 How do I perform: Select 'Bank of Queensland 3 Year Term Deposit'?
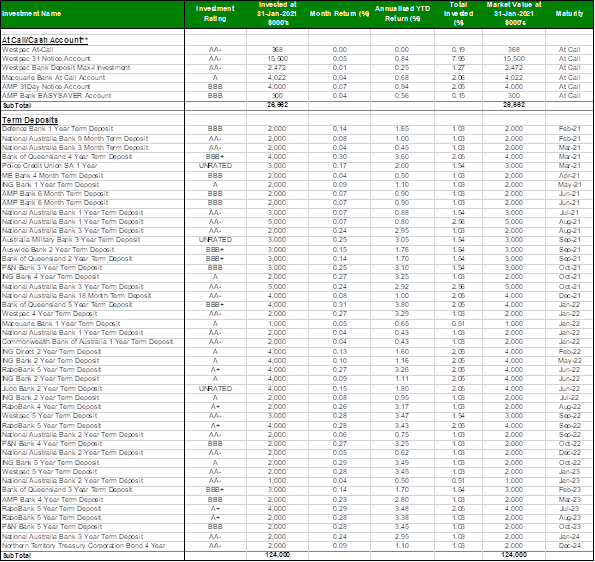[x=67, y=490]
